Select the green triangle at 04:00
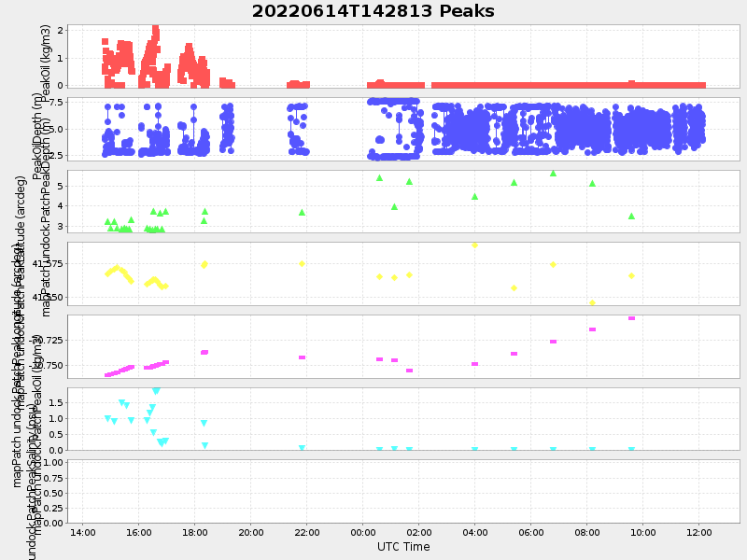The height and width of the screenshot is (560, 747). coord(474,197)
